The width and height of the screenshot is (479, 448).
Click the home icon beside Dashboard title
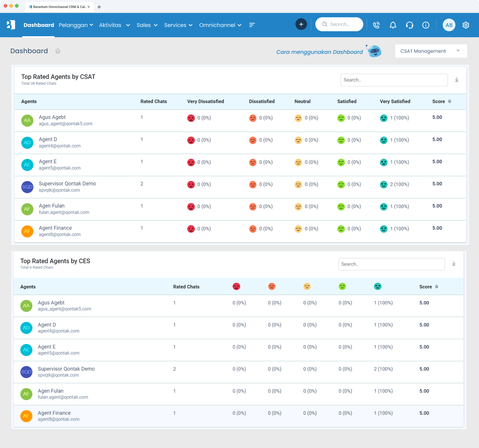click(x=58, y=51)
